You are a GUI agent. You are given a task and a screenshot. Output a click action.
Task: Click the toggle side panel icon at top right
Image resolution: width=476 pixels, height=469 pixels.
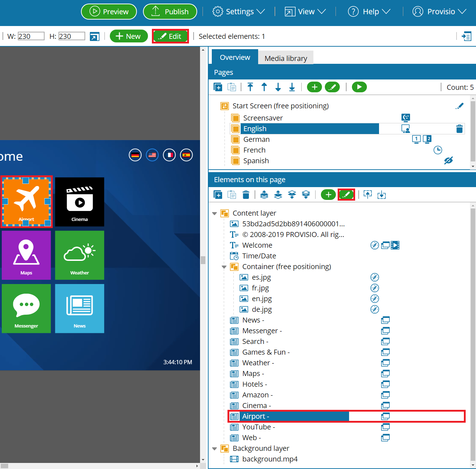coord(466,36)
